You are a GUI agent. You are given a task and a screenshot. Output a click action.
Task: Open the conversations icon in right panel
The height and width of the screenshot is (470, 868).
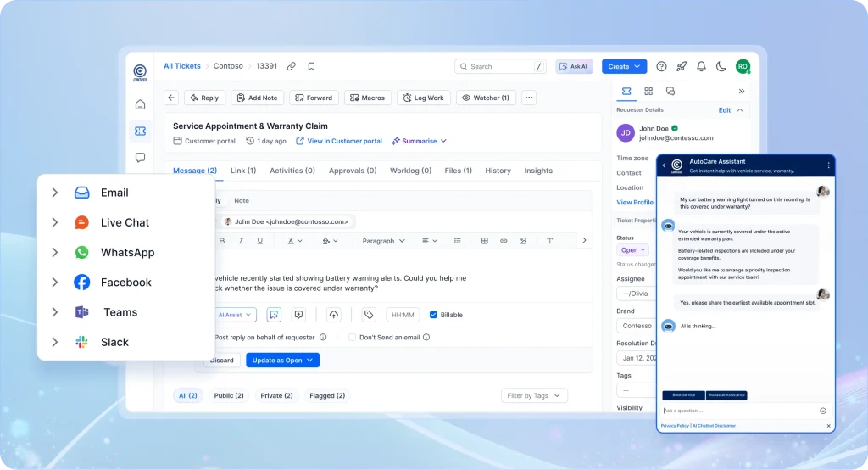click(670, 91)
